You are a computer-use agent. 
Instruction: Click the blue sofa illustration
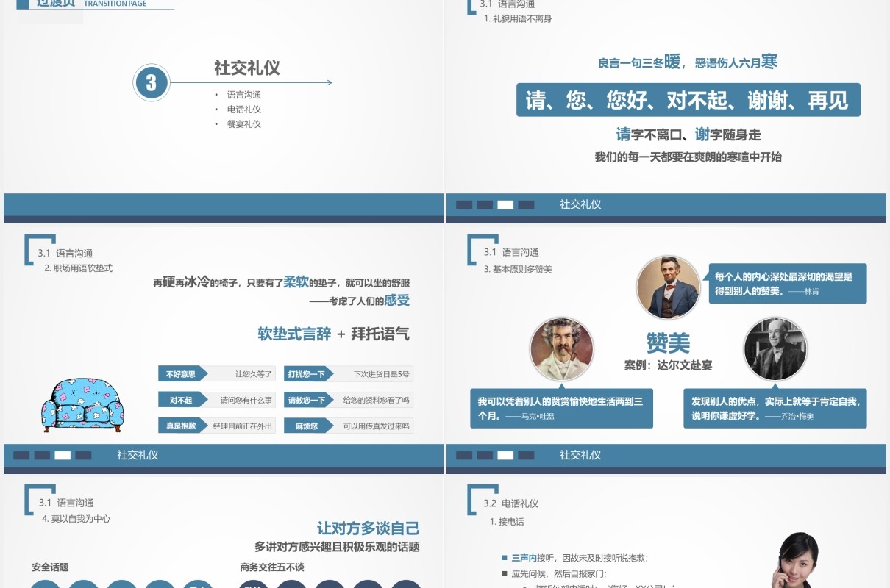coord(82,404)
